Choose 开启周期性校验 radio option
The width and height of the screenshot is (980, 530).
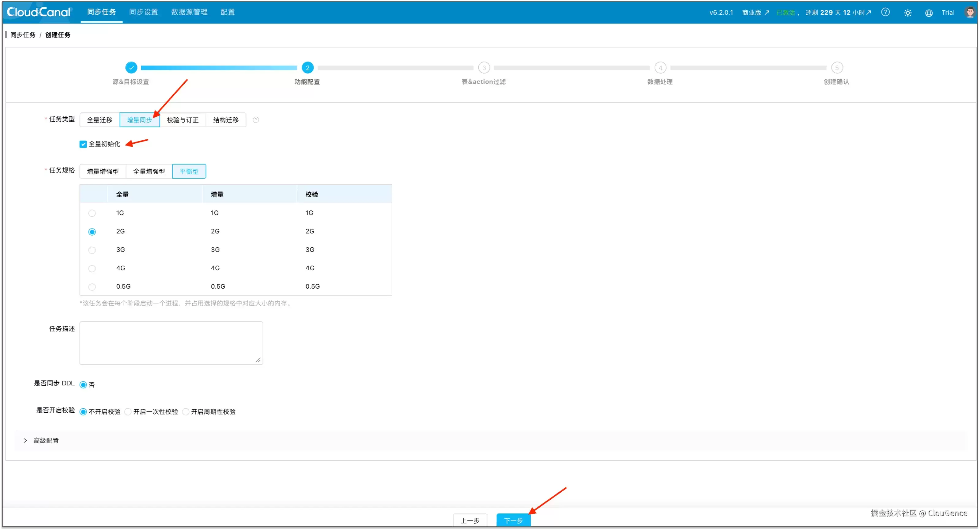[186, 412]
